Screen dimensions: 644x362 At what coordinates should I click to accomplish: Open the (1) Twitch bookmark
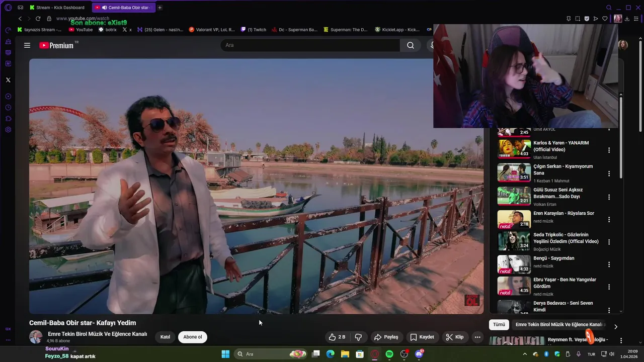point(254,30)
